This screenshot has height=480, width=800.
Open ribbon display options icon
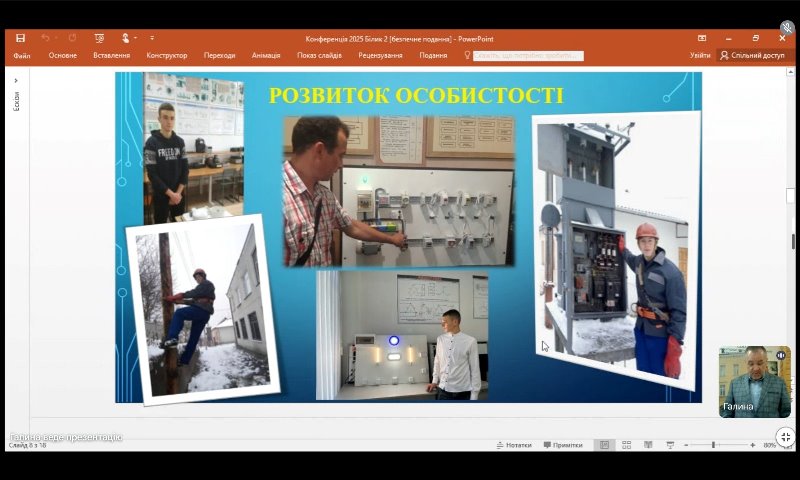702,38
